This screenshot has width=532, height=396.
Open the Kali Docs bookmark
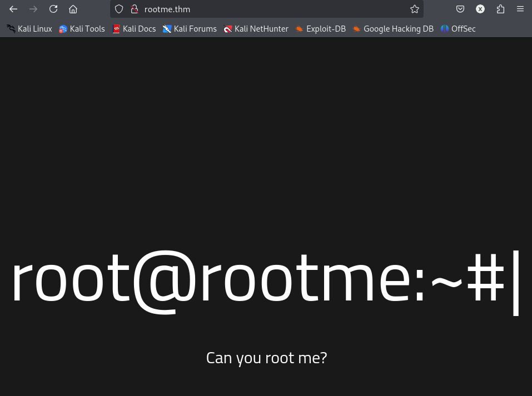(134, 29)
